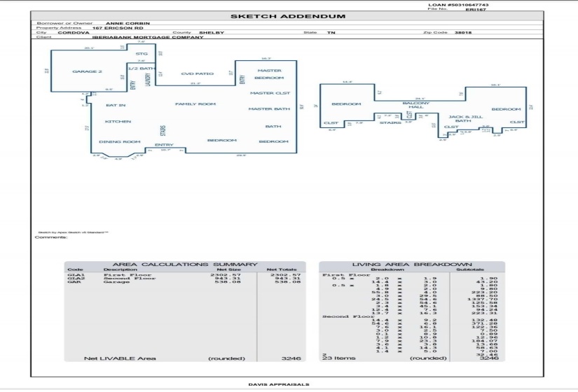
Task: Select the state value TN
Action: coord(331,32)
